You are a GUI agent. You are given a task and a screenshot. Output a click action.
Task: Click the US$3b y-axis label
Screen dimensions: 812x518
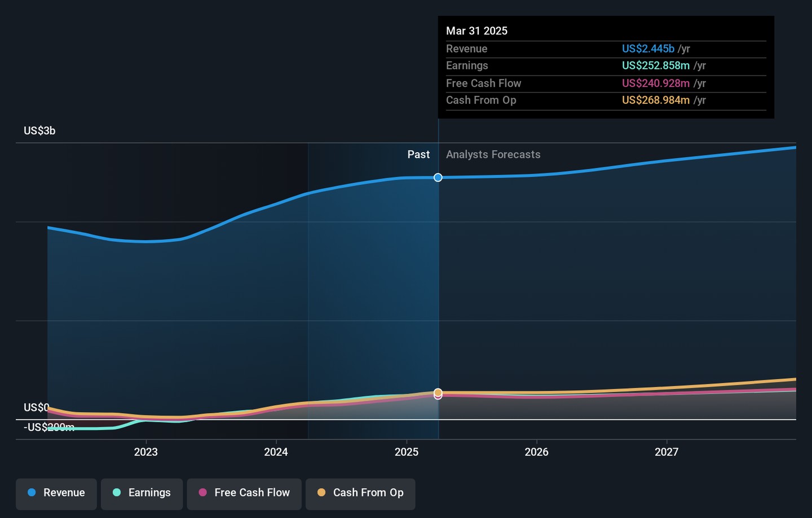point(39,131)
